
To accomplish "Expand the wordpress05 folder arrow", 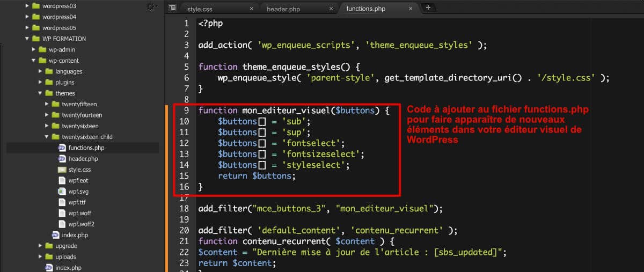I will (27, 27).
